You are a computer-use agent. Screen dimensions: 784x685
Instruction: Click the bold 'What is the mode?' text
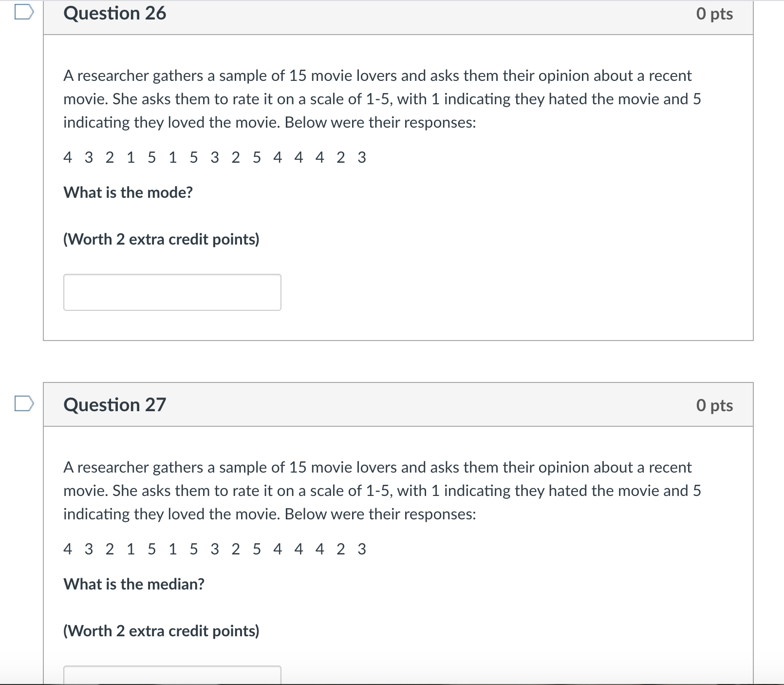tap(128, 192)
